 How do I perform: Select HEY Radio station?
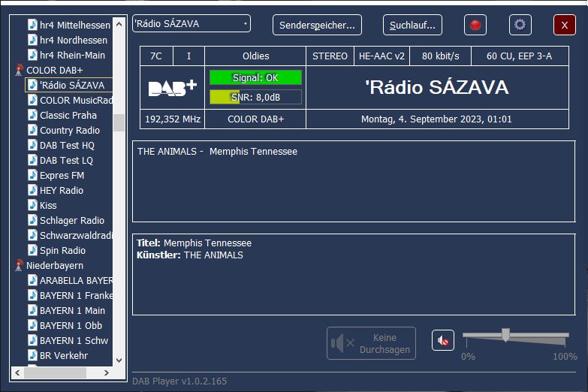pos(62,190)
